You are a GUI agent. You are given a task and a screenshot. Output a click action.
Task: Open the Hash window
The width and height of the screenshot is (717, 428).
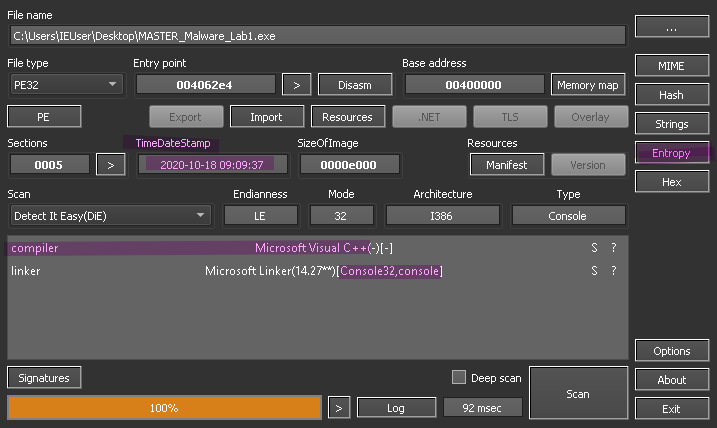672,95
